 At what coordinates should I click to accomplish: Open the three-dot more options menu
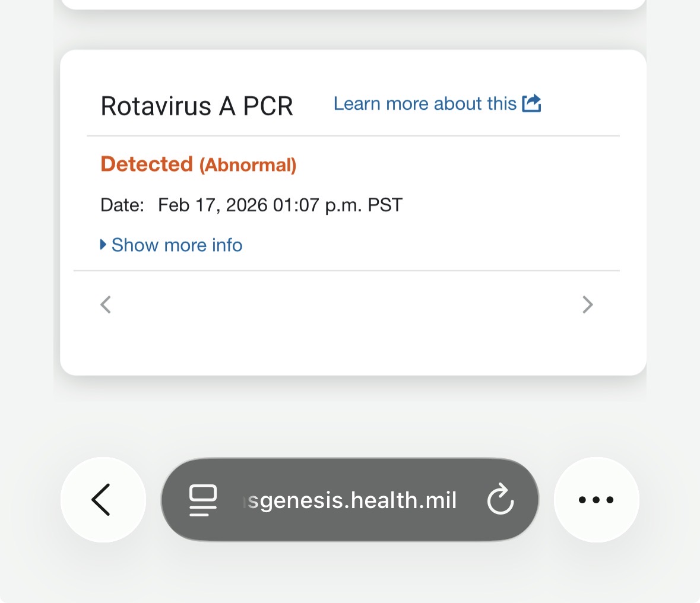596,500
